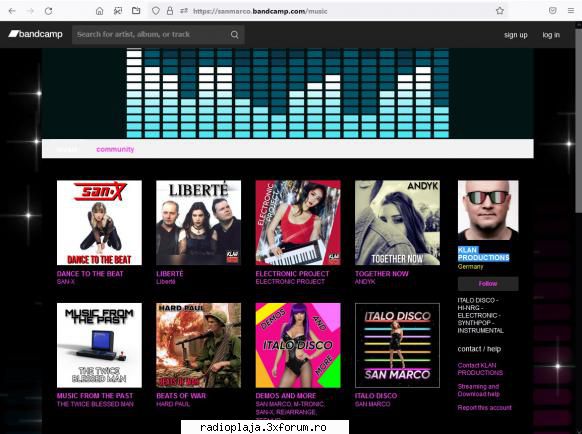Follow KLAN Productions with the Follow button
582x434 pixels.
(x=488, y=284)
